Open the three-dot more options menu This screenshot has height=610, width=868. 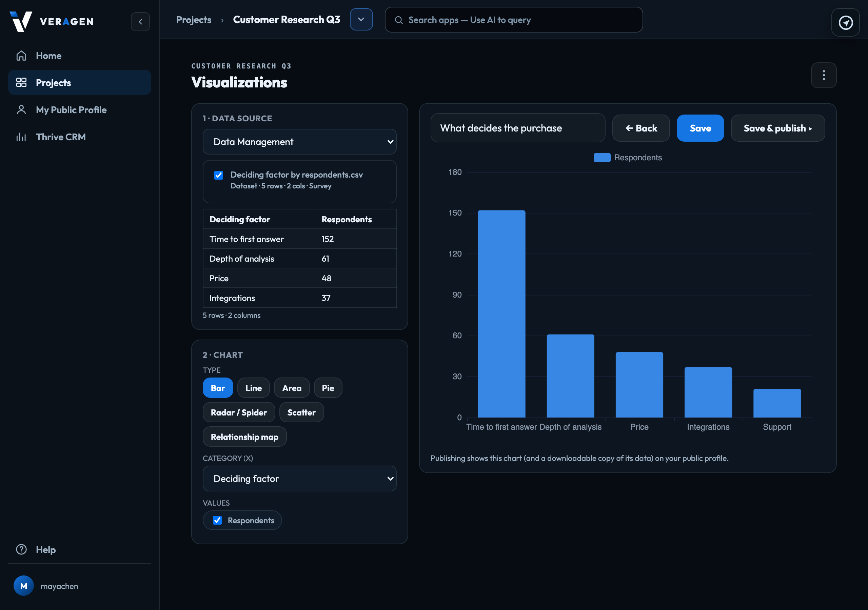click(x=823, y=75)
